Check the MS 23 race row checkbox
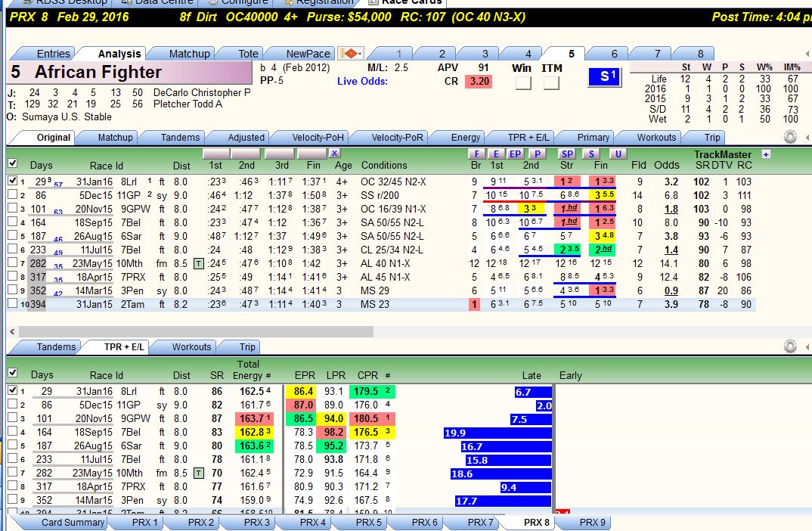812x531 pixels. (12, 303)
